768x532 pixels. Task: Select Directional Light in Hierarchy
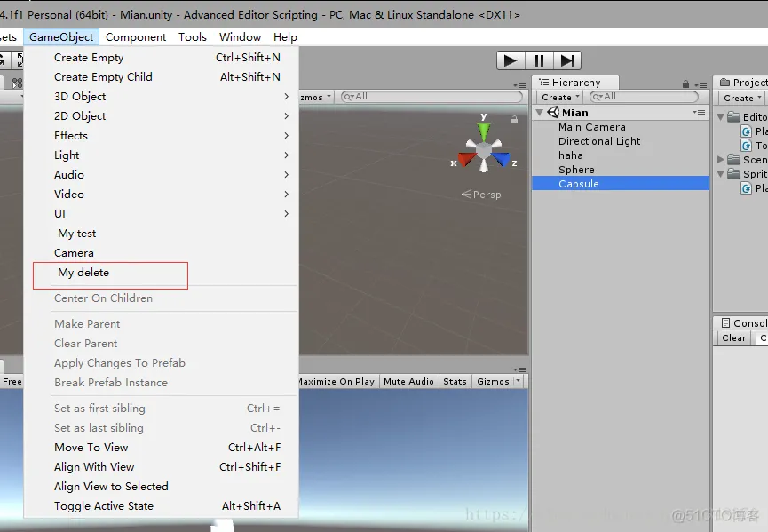[621, 141]
